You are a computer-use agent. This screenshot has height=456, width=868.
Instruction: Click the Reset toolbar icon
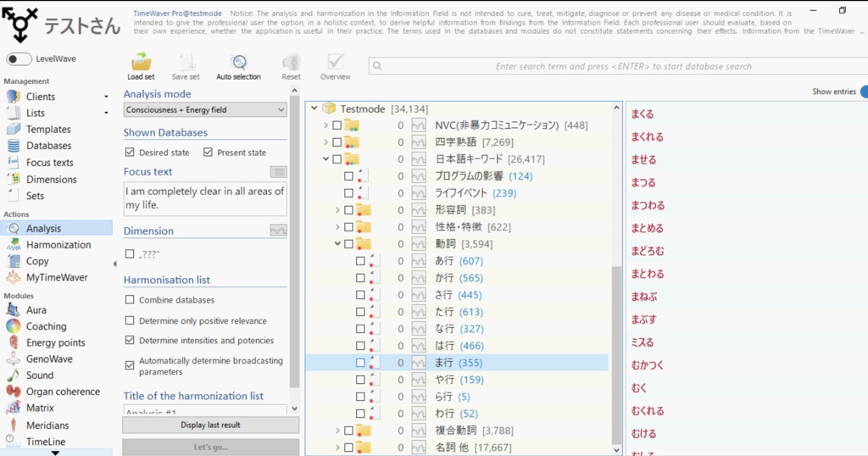pyautogui.click(x=291, y=61)
